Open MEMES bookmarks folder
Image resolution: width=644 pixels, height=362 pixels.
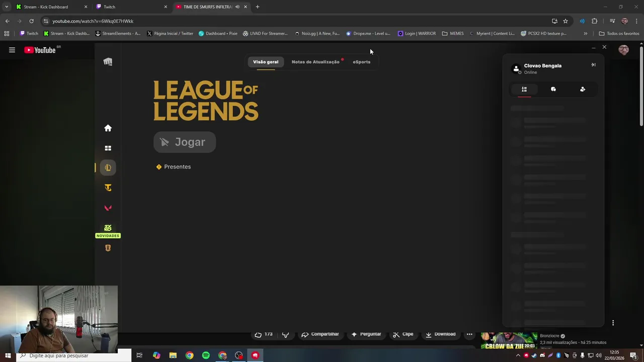coord(453,34)
